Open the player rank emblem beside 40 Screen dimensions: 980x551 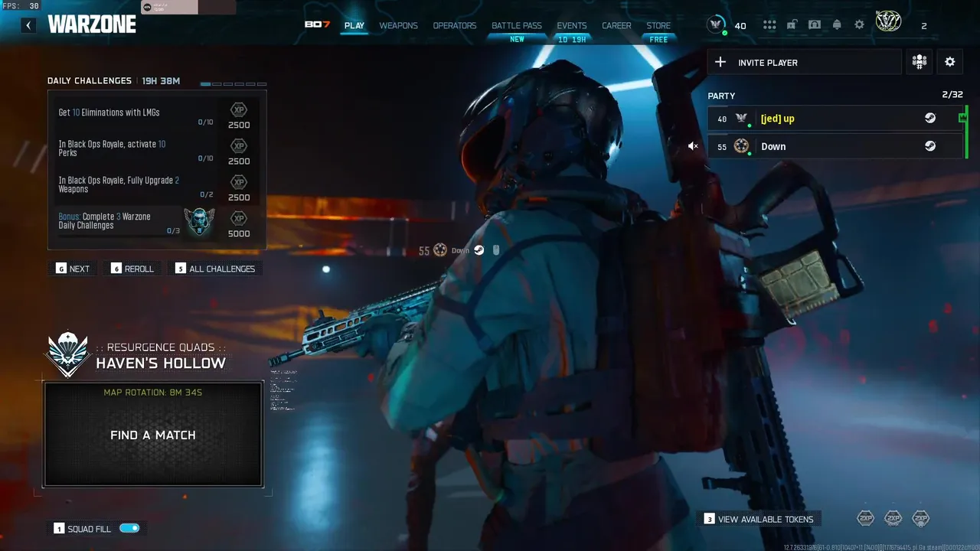coord(716,25)
